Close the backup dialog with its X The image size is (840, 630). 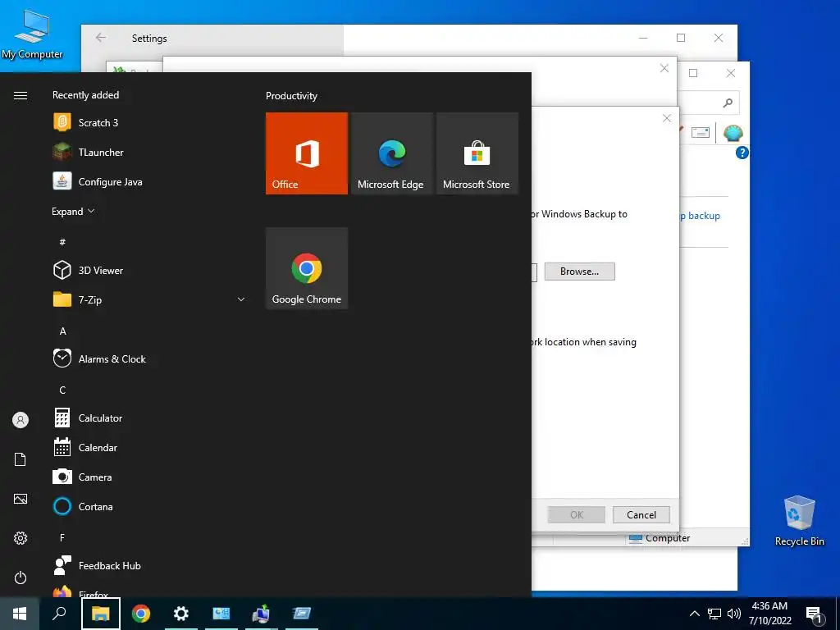667,118
